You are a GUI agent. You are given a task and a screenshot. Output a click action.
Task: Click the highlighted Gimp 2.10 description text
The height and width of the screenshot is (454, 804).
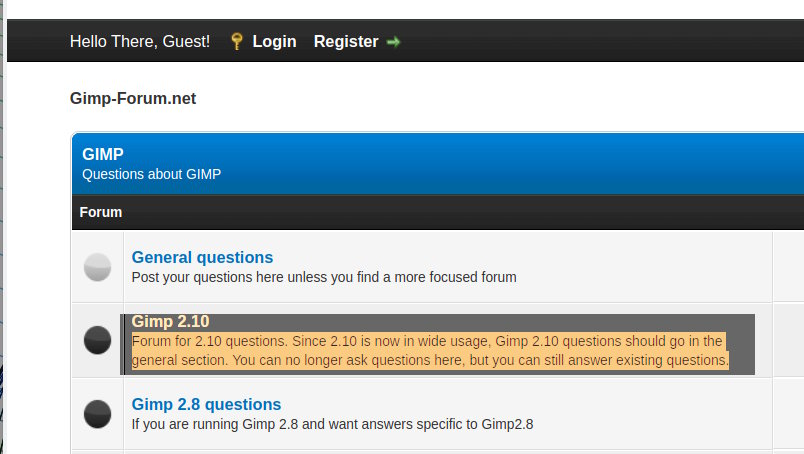pos(430,351)
